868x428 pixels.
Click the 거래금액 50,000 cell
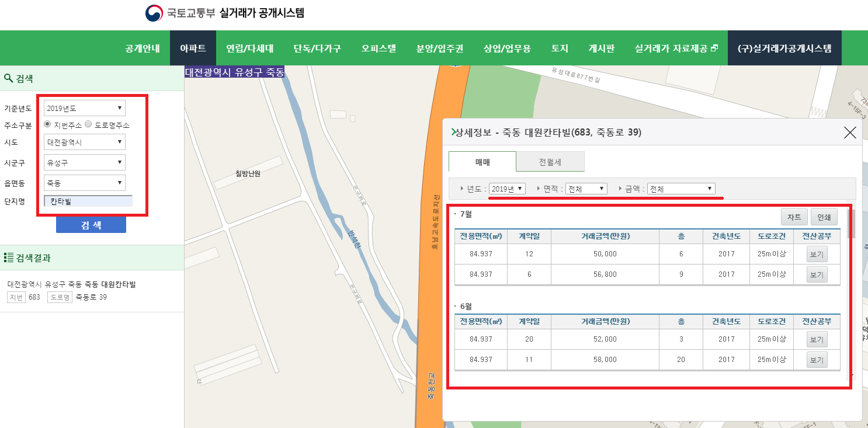(x=605, y=254)
